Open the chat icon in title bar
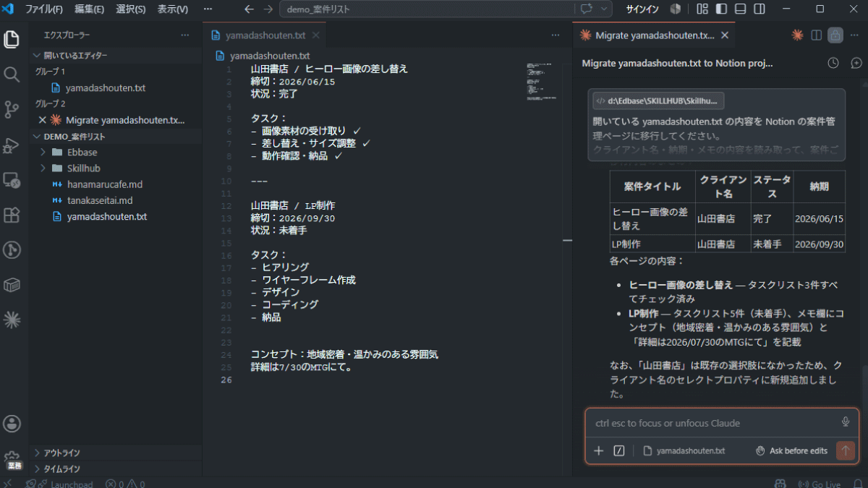This screenshot has width=868, height=488. (x=587, y=9)
